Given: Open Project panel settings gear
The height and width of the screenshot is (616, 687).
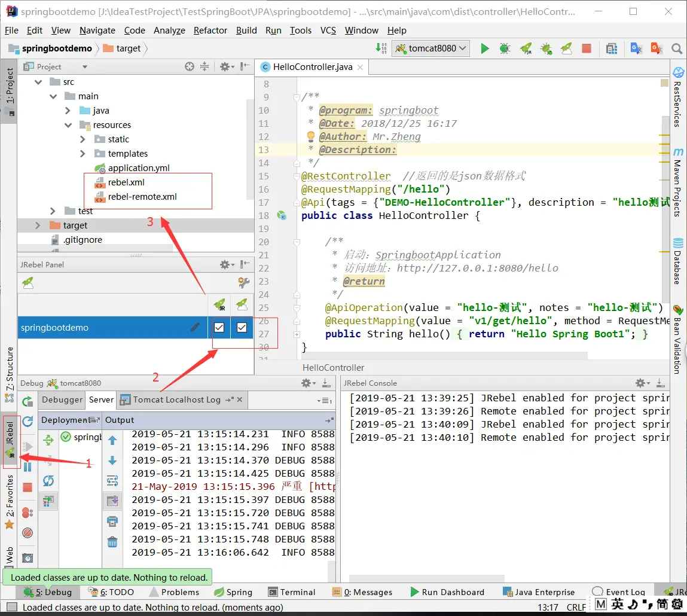Looking at the screenshot, I should [225, 66].
